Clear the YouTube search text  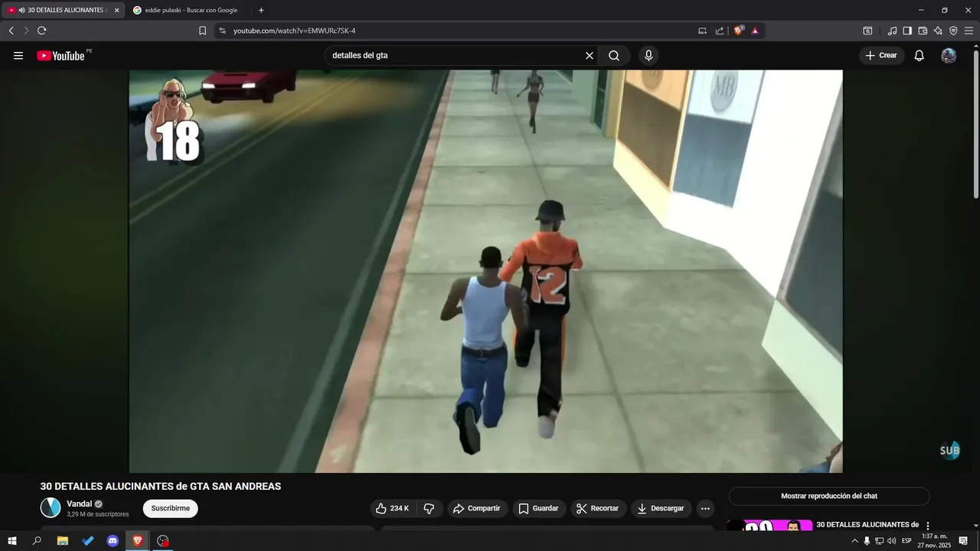point(590,56)
